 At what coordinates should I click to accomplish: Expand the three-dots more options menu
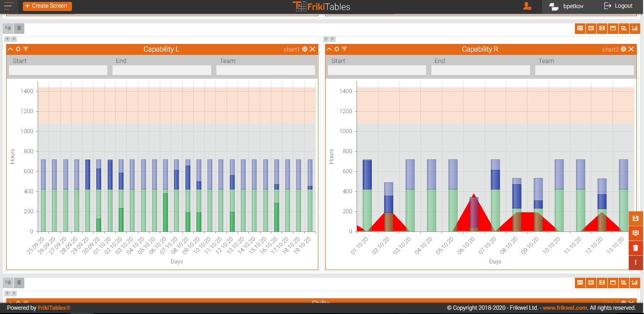coord(635,262)
